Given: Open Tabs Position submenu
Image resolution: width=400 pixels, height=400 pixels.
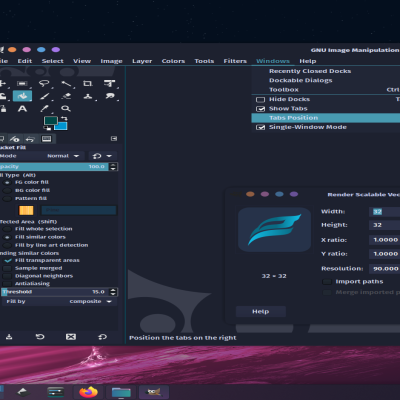Looking at the screenshot, I should [x=326, y=118].
